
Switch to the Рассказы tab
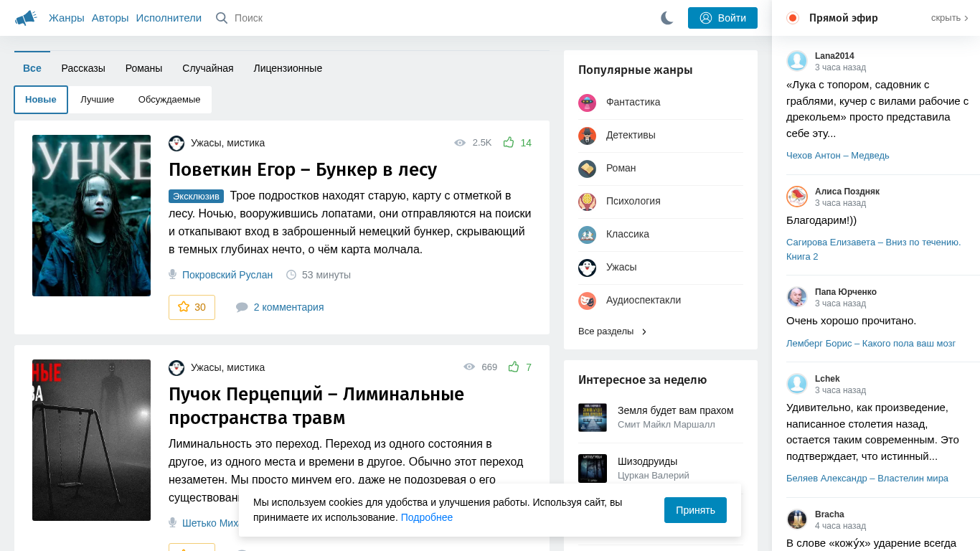tap(83, 68)
